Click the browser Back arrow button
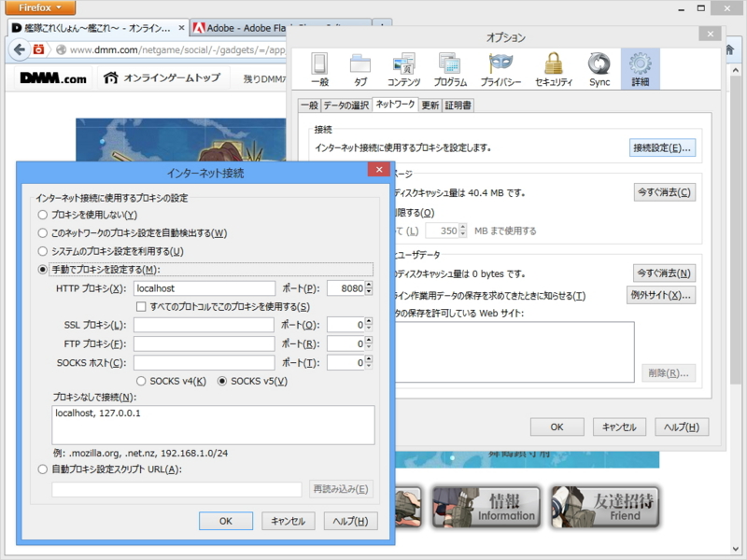 pos(19,49)
